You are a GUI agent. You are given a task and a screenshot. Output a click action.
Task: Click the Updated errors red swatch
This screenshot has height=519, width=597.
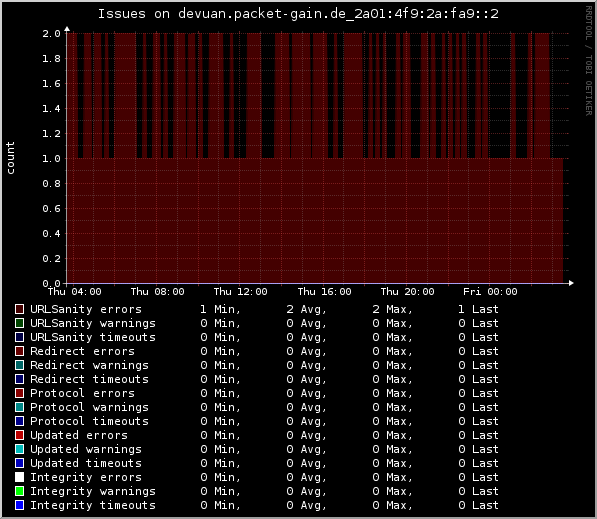pos(19,435)
